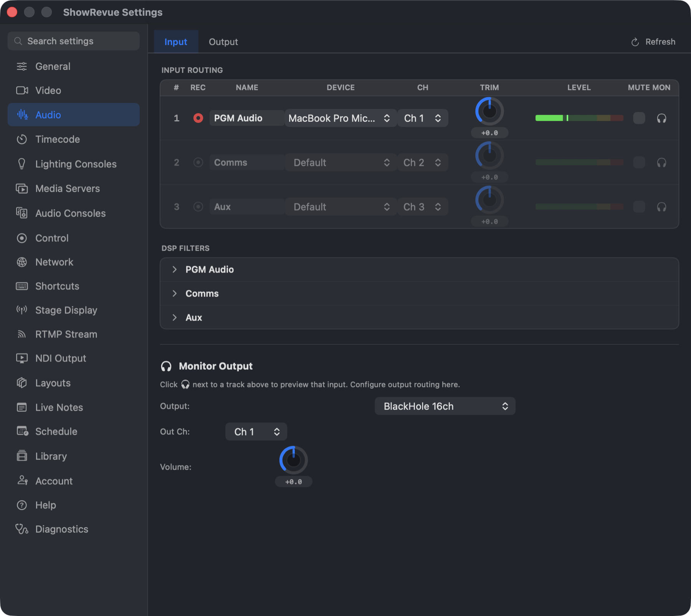Toggle record arm for PGM Audio

point(198,118)
